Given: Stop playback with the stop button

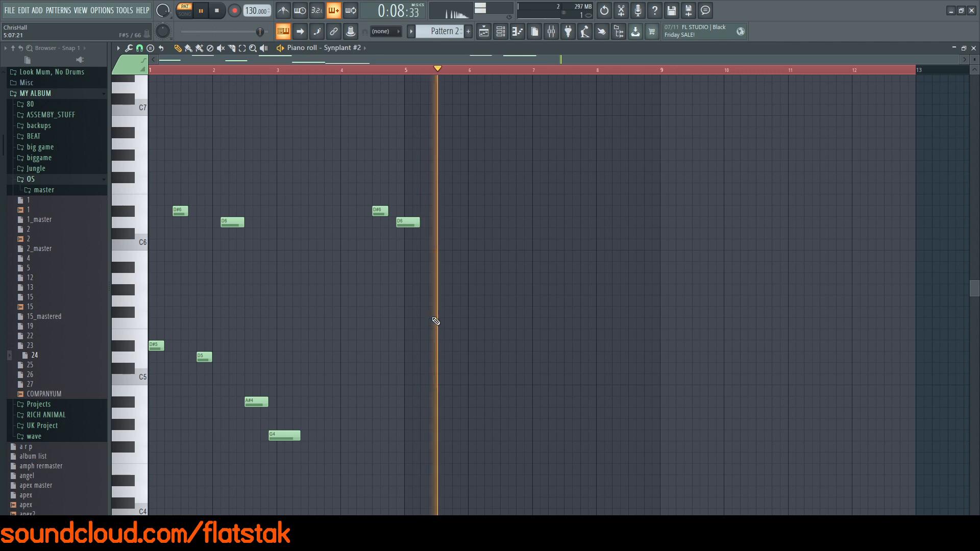Looking at the screenshot, I should click(216, 11).
